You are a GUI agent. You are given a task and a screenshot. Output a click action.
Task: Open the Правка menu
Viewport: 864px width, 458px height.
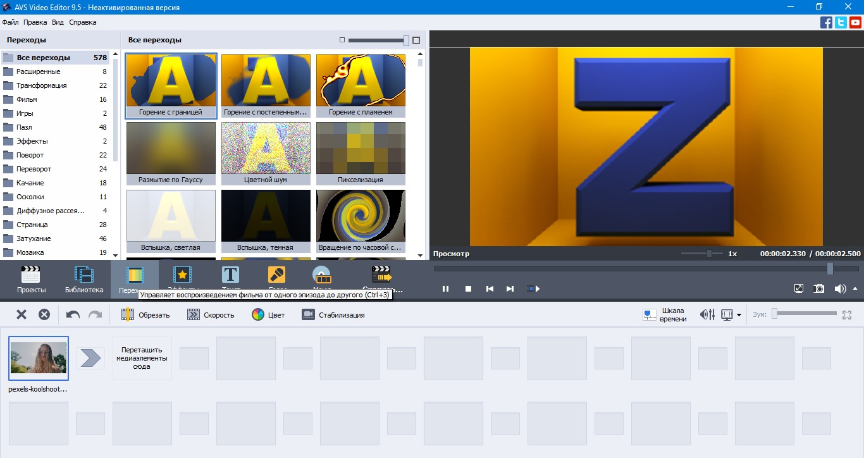pos(35,23)
